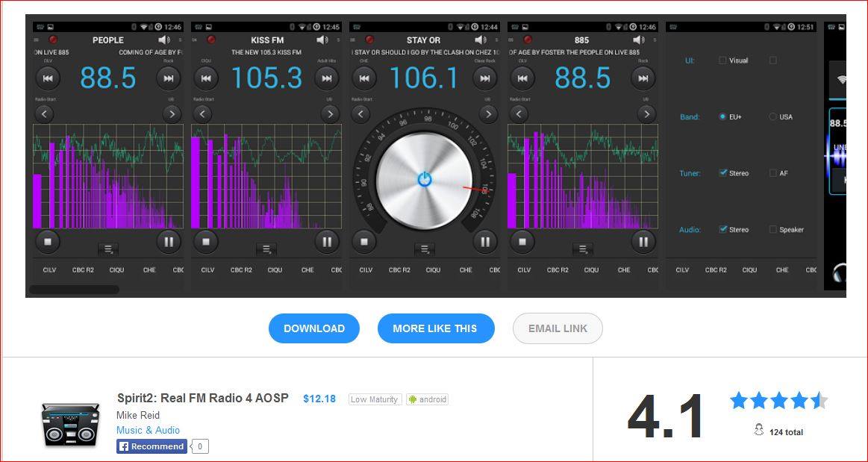Click right chevron button in KISS FM screenshot
Image resolution: width=868 pixels, height=462 pixels.
point(330,114)
